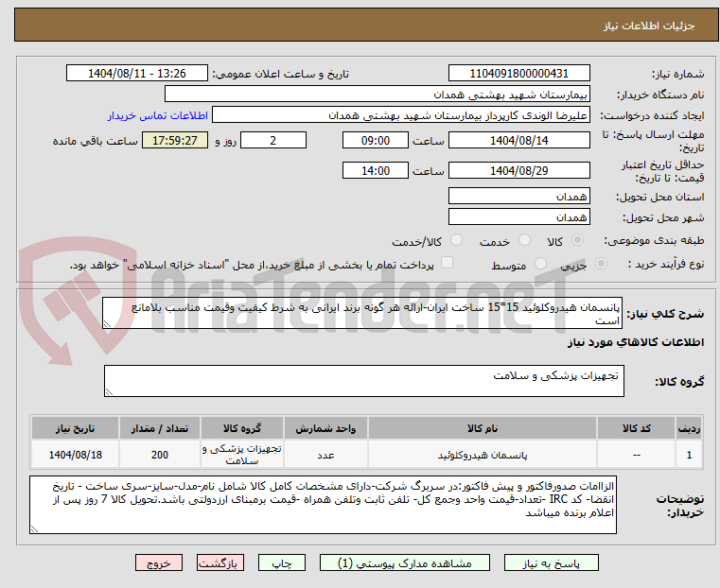Image resolution: width=720 pixels, height=588 pixels.
Task: Click the واحد شمارش column header
Action: (x=325, y=428)
